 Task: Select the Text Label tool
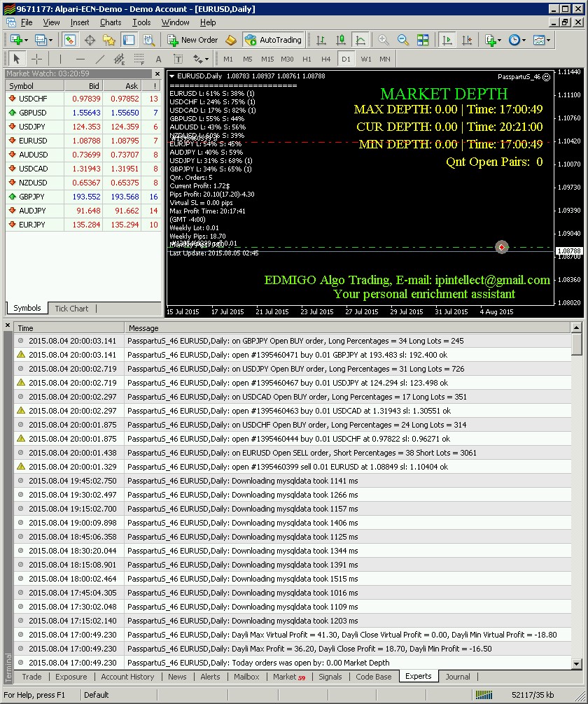[x=178, y=59]
